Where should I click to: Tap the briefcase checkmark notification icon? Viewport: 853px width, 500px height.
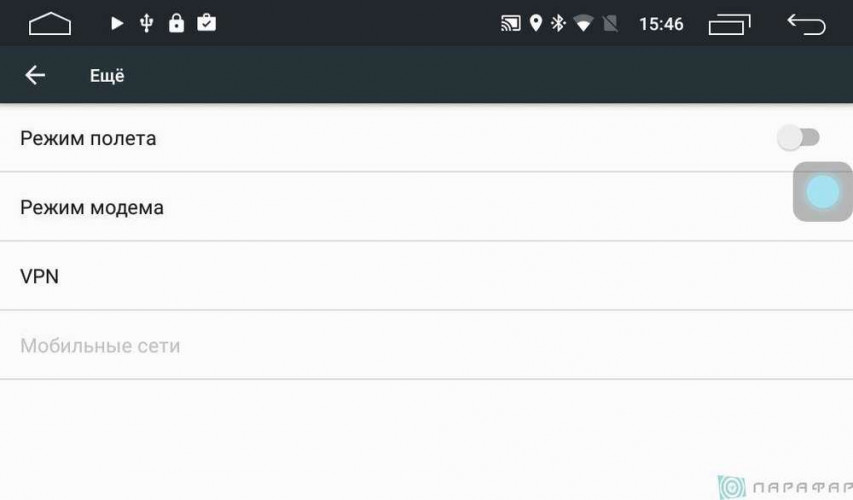pos(207,23)
